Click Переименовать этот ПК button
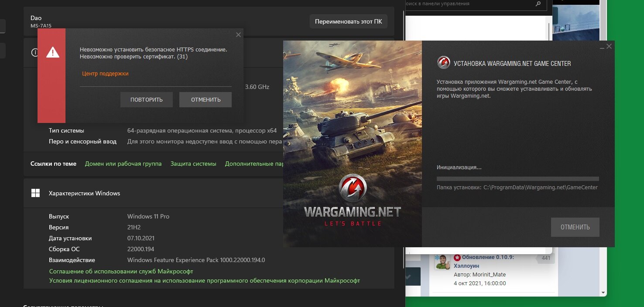This screenshot has width=644, height=307. pyautogui.click(x=349, y=21)
